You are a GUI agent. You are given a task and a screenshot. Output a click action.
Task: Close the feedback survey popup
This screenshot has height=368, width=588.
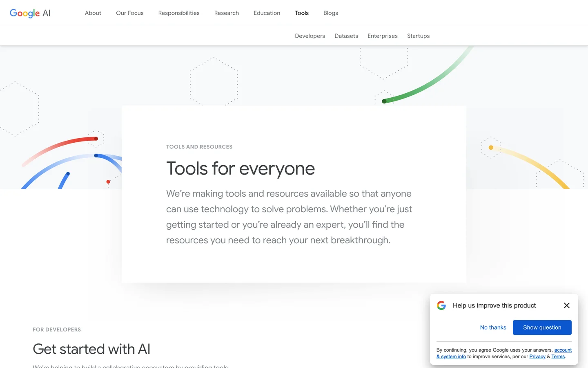[x=567, y=305]
